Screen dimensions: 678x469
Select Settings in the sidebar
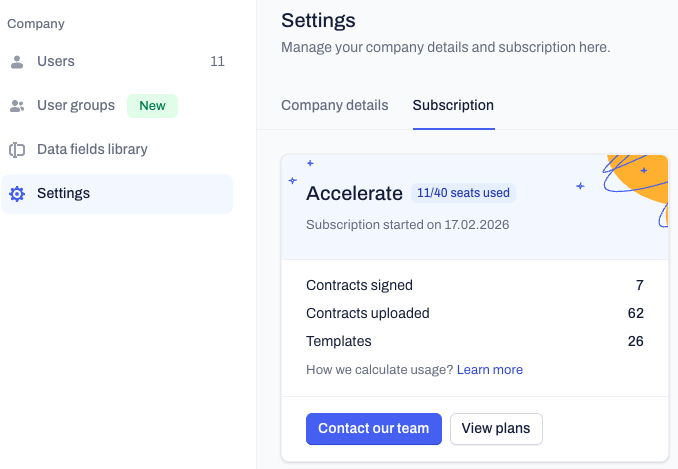[x=117, y=194]
